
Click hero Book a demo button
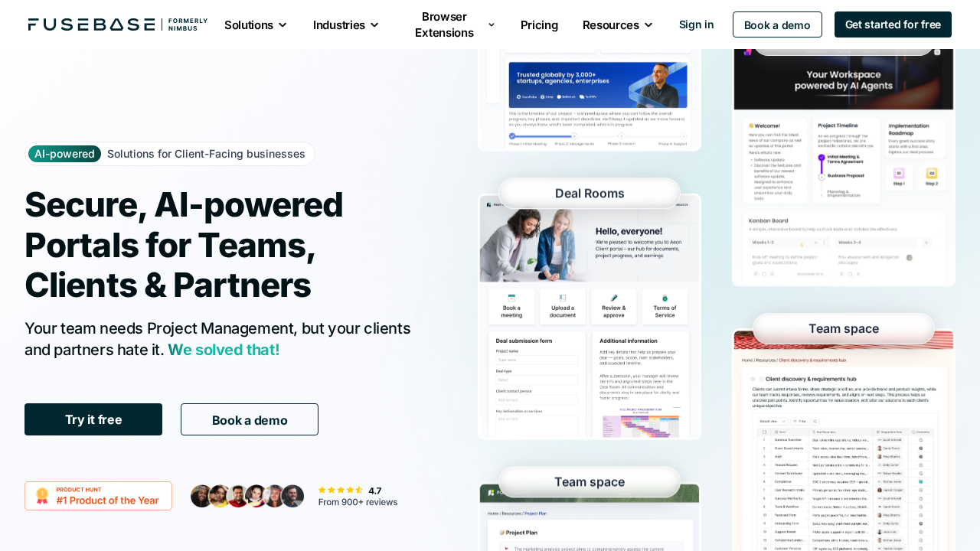click(250, 419)
